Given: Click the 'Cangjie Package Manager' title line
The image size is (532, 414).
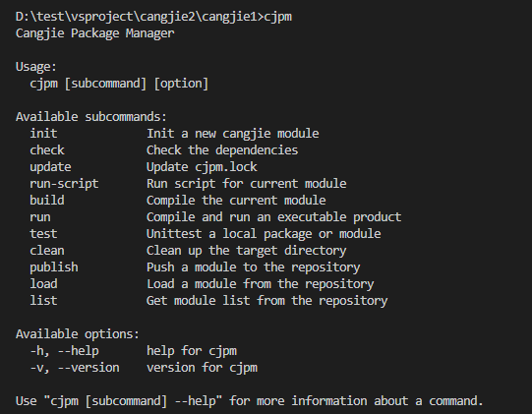Looking at the screenshot, I should 95,33.
